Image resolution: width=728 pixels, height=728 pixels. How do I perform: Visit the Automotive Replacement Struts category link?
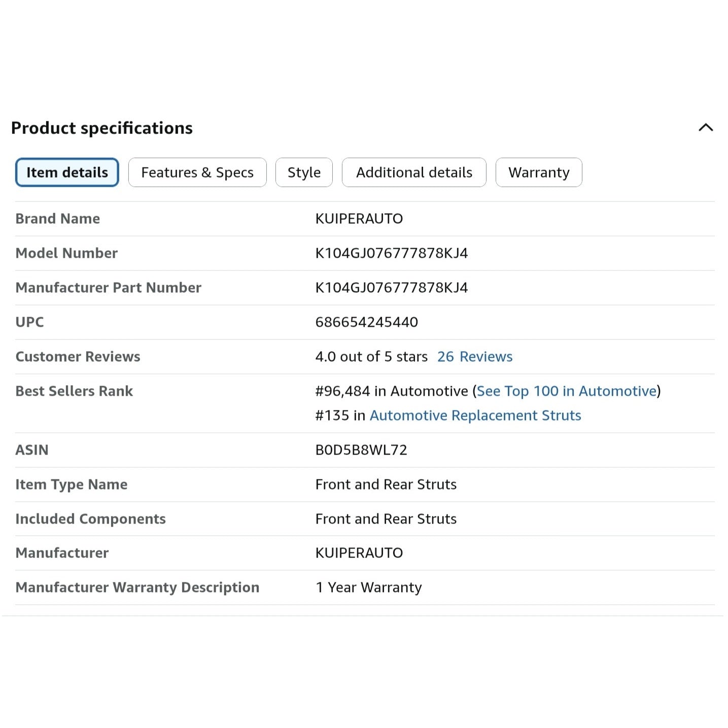pyautogui.click(x=475, y=415)
